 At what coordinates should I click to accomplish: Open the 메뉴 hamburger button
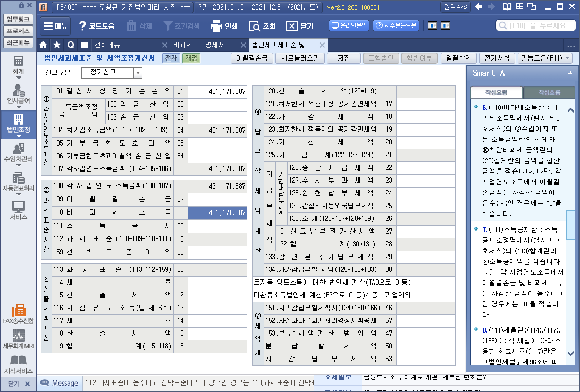pos(55,26)
